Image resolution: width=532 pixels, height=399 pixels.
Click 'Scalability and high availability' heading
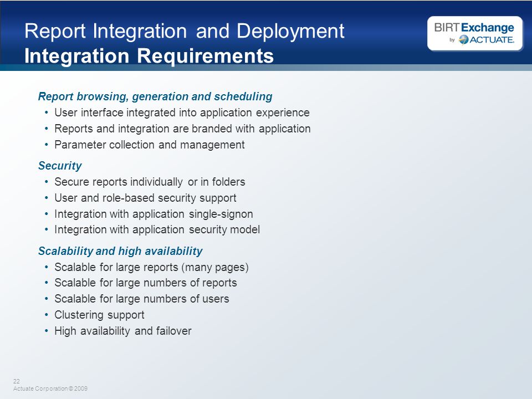(120, 252)
